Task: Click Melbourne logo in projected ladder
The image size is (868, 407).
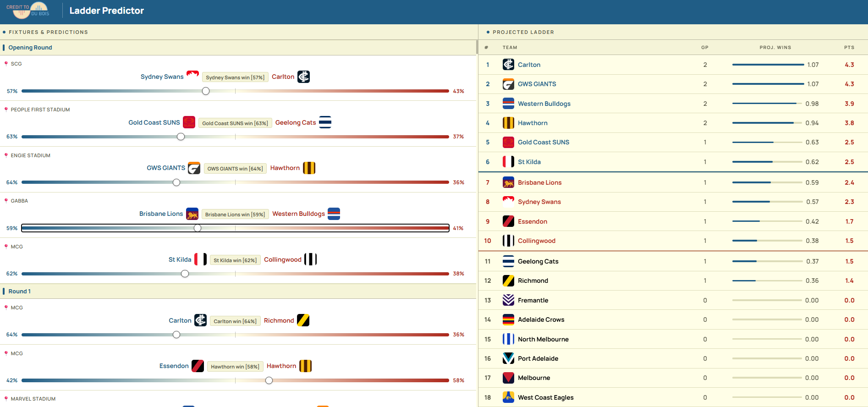Action: pos(508,378)
